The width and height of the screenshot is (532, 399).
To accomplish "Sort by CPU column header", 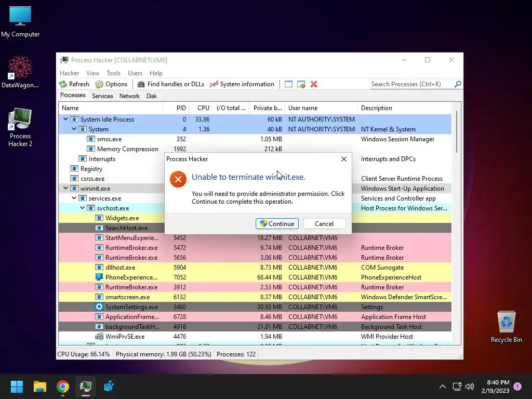I will (201, 108).
